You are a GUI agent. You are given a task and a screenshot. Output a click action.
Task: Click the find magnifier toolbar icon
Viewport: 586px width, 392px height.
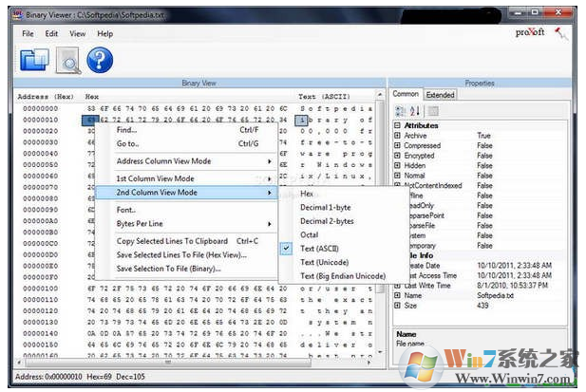(x=68, y=61)
